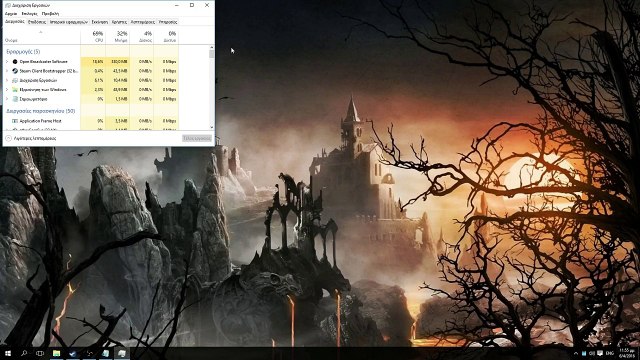Open the Steam taskbar icon

[73, 353]
